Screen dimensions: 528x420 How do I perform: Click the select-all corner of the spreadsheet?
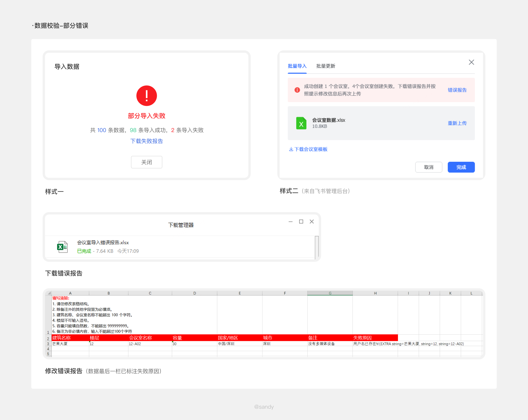point(49,293)
